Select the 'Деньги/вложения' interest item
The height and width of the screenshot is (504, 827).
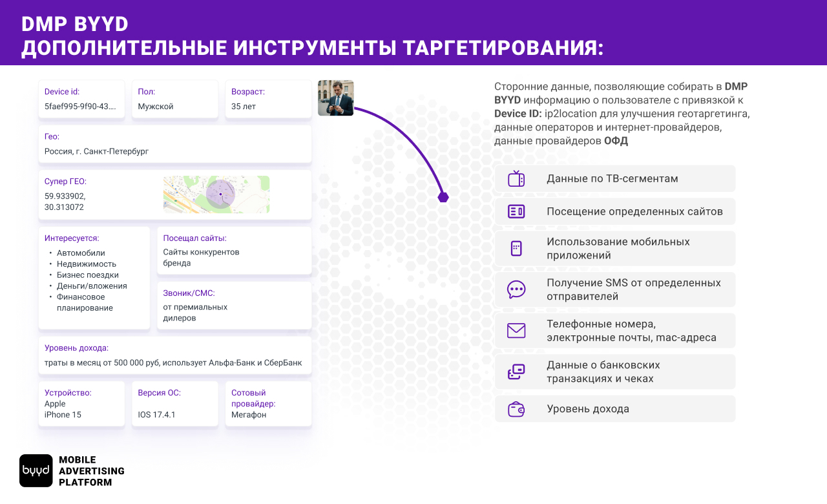click(x=92, y=286)
